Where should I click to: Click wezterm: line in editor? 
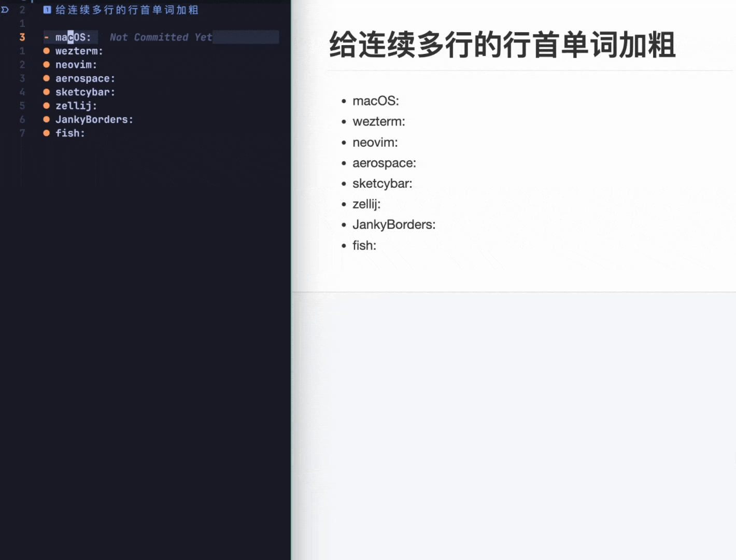[79, 51]
